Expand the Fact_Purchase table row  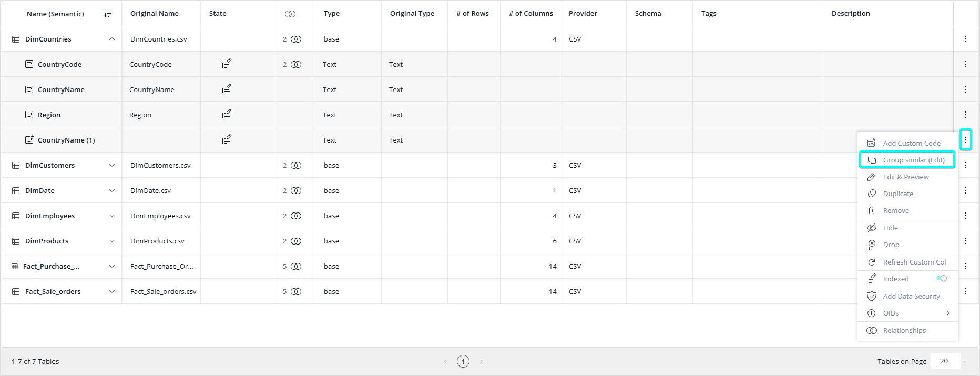(x=112, y=267)
